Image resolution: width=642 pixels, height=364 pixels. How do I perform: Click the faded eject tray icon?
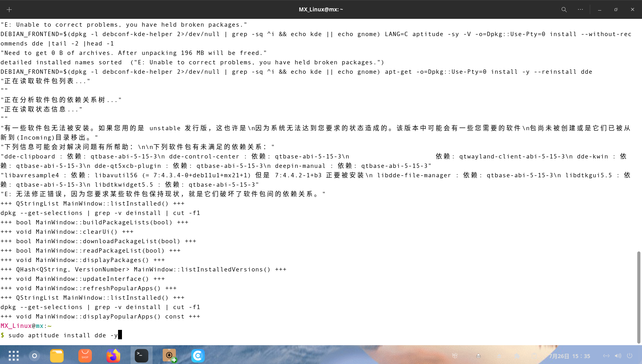(499, 356)
